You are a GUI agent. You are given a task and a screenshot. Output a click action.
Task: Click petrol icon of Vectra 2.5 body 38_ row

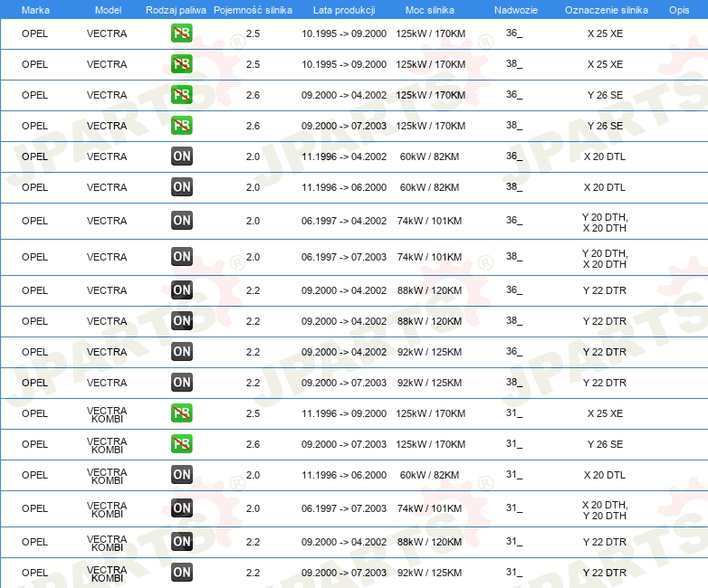click(x=181, y=64)
